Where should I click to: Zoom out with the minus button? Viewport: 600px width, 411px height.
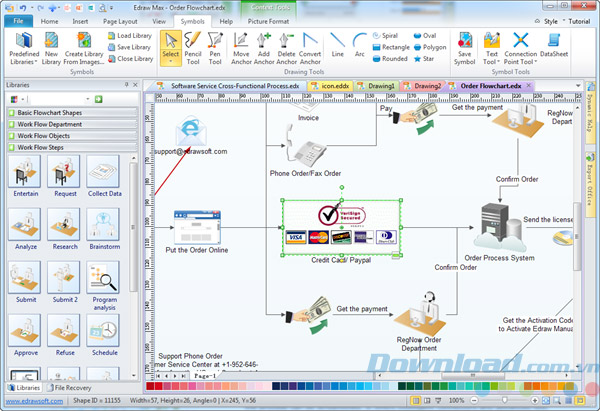[474, 401]
